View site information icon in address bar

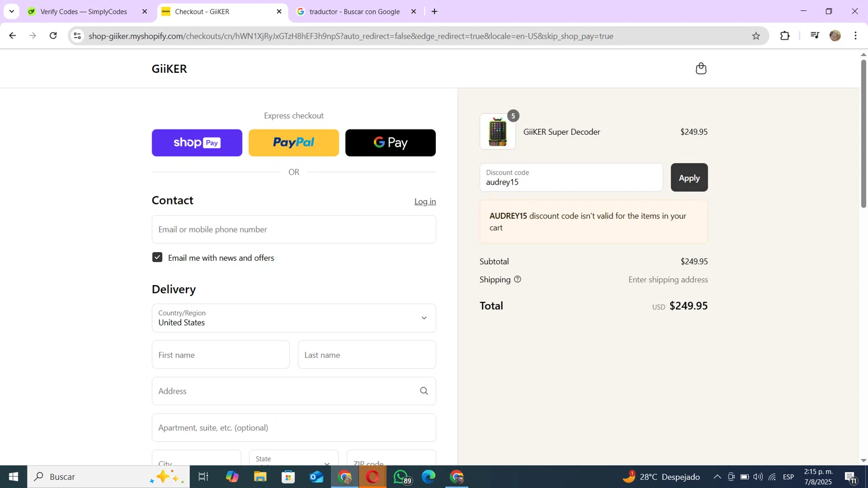[78, 36]
